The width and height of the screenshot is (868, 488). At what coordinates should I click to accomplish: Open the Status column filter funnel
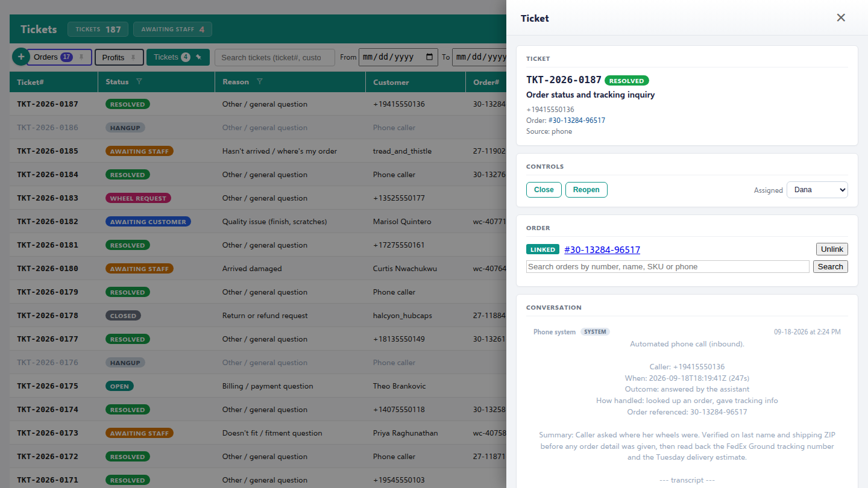coord(139,81)
